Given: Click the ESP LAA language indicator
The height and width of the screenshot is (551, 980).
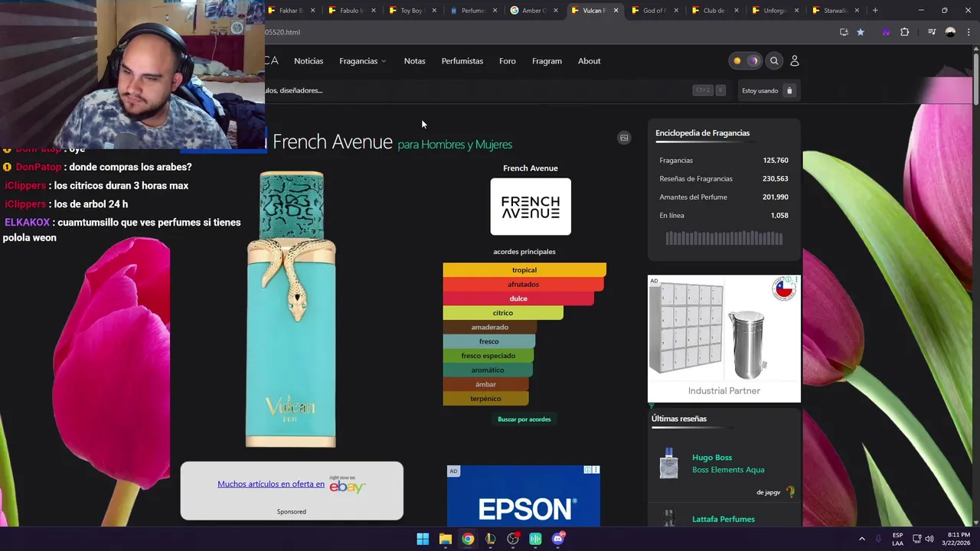Looking at the screenshot, I should 897,539.
